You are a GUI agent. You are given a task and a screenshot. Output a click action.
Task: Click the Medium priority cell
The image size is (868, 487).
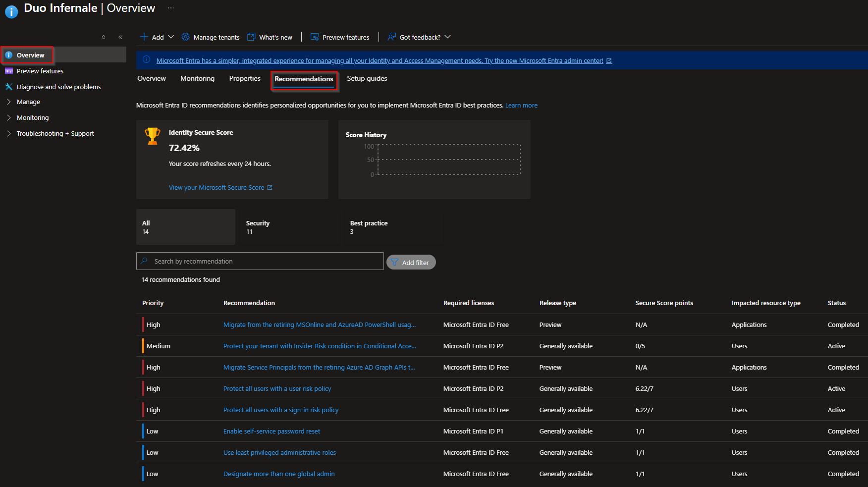159,346
